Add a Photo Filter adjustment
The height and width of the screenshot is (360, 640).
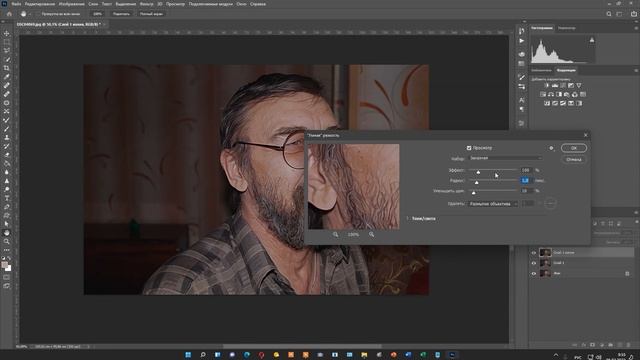click(x=567, y=94)
